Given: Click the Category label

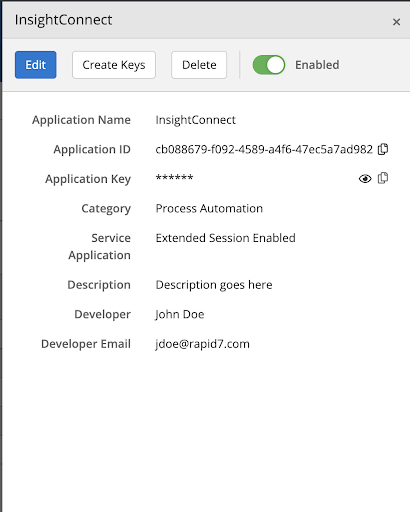Looking at the screenshot, I should pyautogui.click(x=106, y=209).
